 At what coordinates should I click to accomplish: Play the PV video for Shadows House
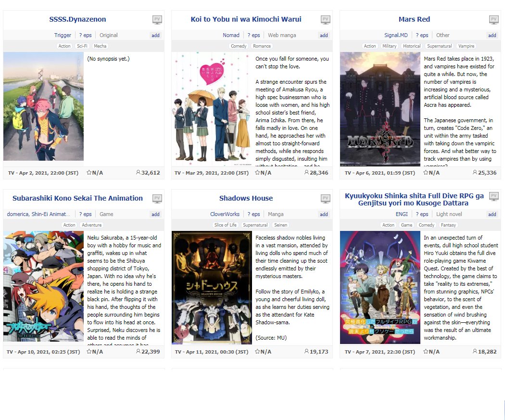pyautogui.click(x=325, y=199)
